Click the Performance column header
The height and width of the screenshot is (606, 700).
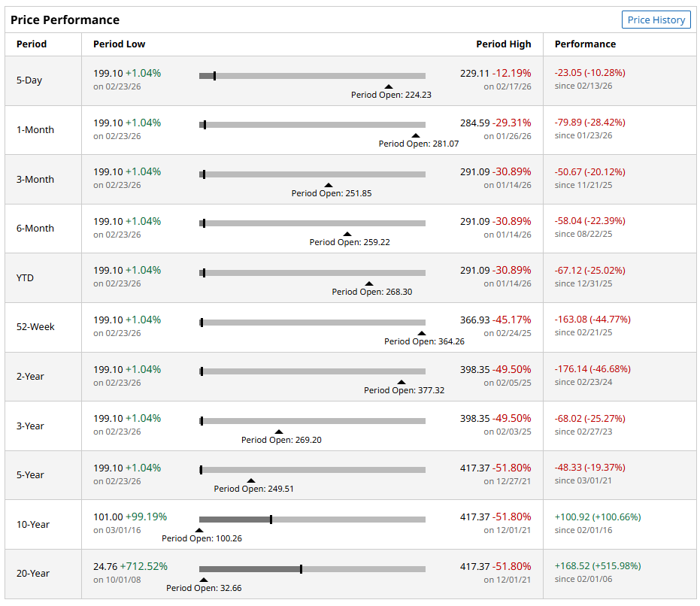coord(585,44)
